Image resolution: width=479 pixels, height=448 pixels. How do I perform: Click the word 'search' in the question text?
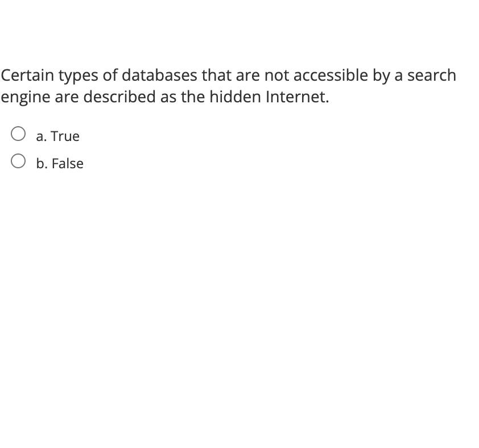pyautogui.click(x=433, y=74)
